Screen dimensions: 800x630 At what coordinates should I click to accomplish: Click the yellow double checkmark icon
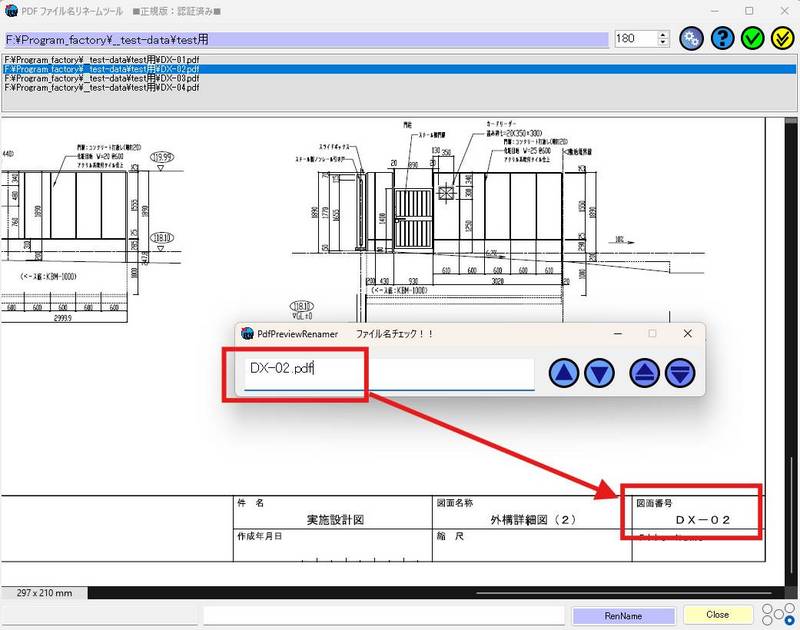tap(782, 38)
